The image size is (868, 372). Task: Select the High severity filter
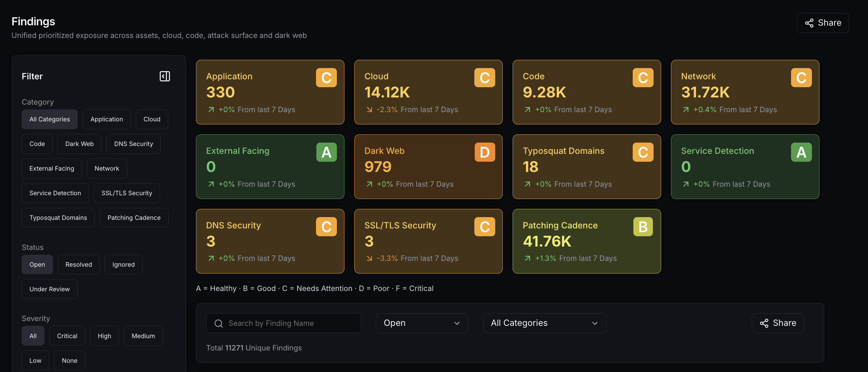(x=104, y=336)
